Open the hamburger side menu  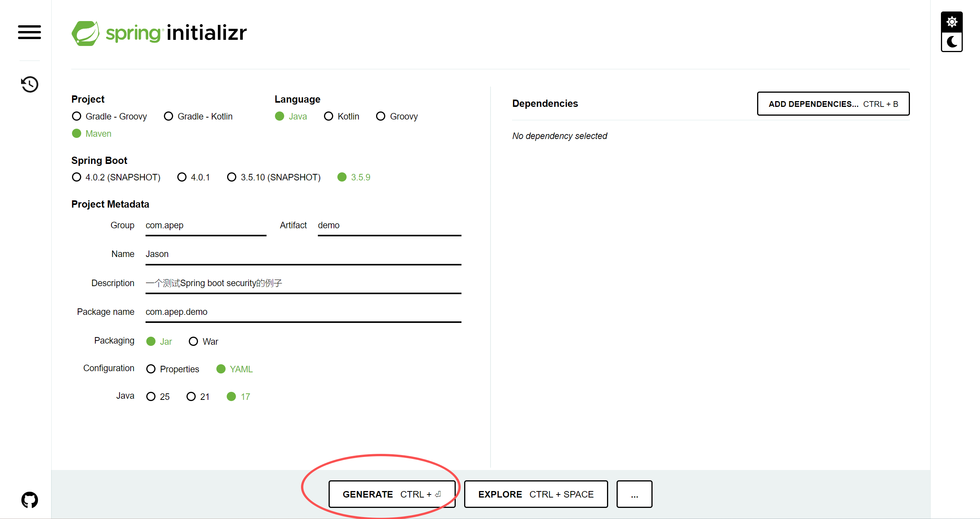pyautogui.click(x=29, y=32)
